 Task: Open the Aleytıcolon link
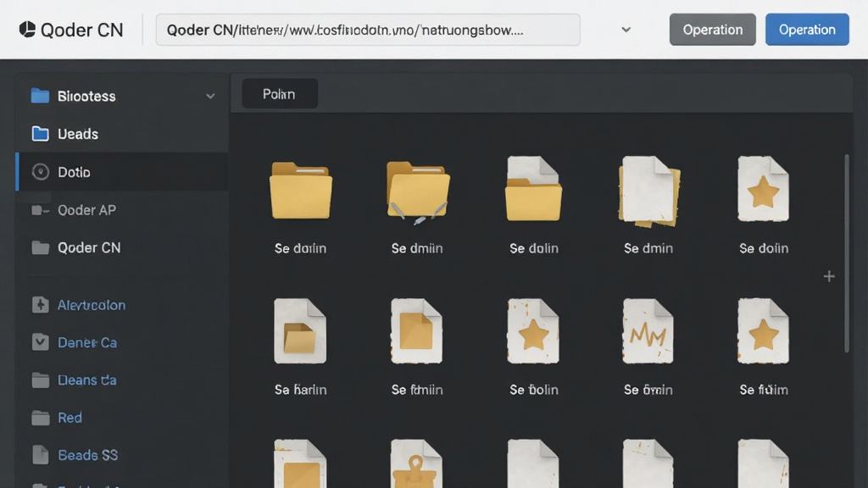click(92, 305)
